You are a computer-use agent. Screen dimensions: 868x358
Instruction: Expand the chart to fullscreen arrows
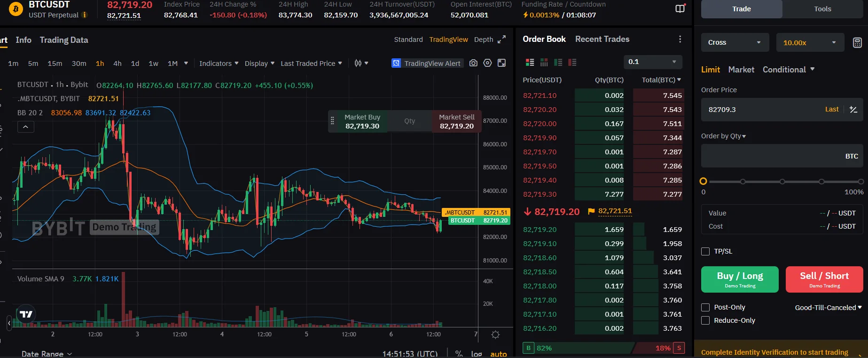pos(502,40)
